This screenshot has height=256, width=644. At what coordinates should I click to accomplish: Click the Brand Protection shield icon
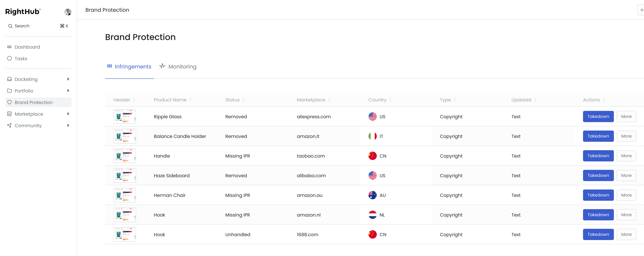[x=9, y=102]
